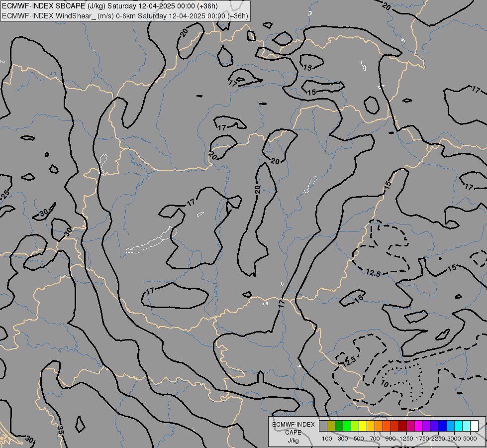Click the contour label 35
The width and height of the screenshot is (487, 448).
[x=61, y=430]
